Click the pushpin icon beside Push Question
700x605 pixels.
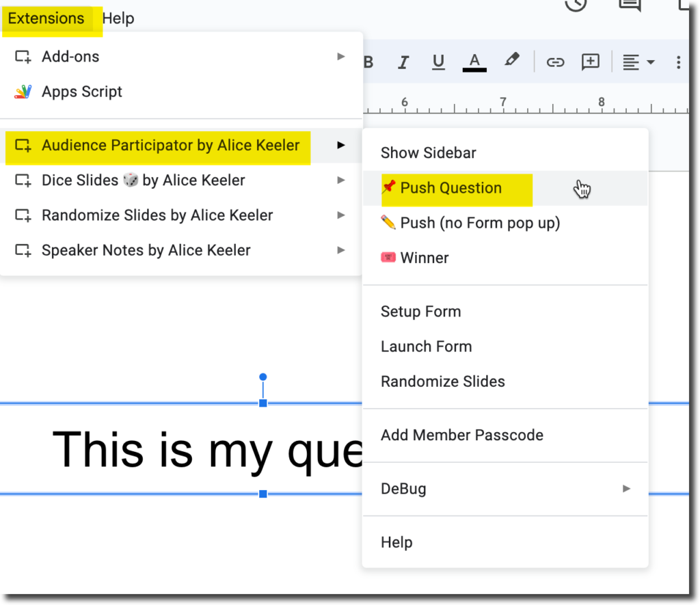pos(388,187)
